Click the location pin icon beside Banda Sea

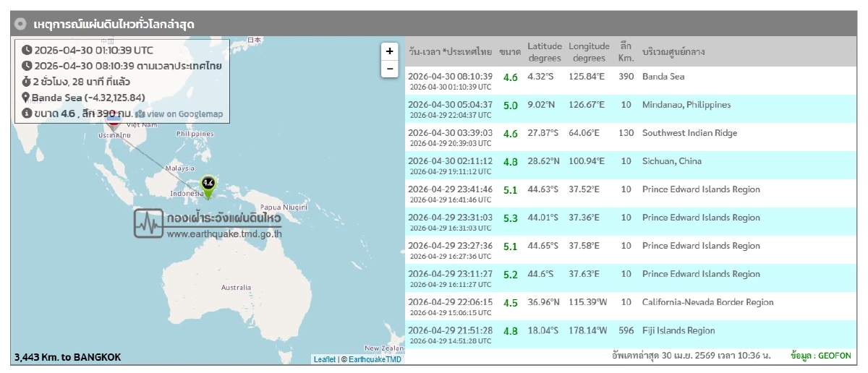point(26,98)
